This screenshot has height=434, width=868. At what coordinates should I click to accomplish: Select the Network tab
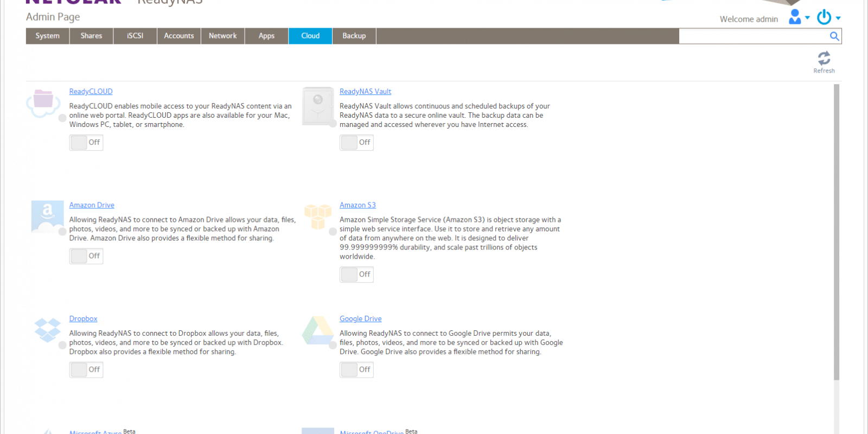point(223,36)
